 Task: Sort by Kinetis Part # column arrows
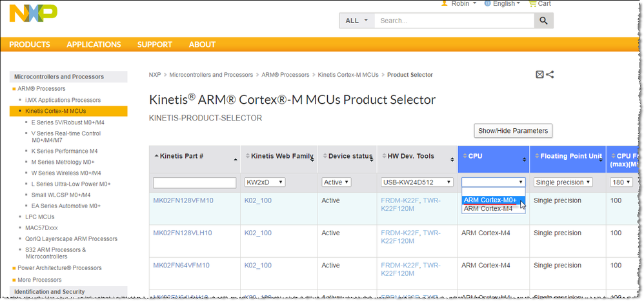click(x=234, y=158)
